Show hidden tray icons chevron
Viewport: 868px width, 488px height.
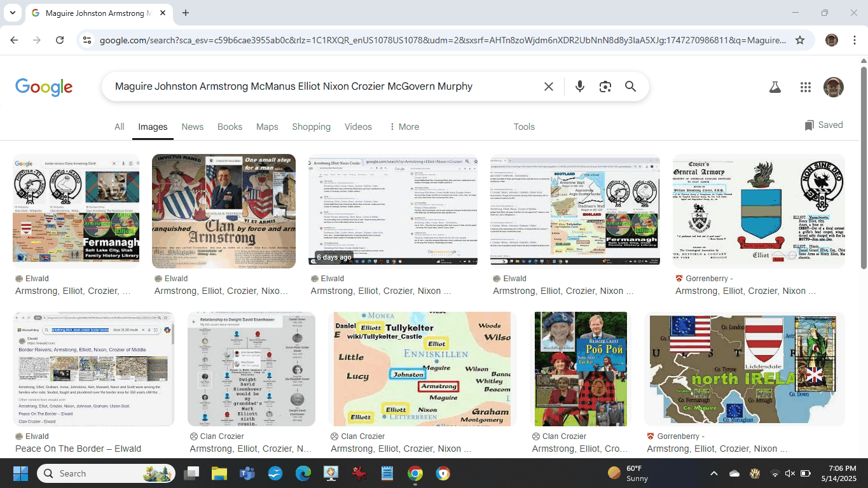click(714, 473)
